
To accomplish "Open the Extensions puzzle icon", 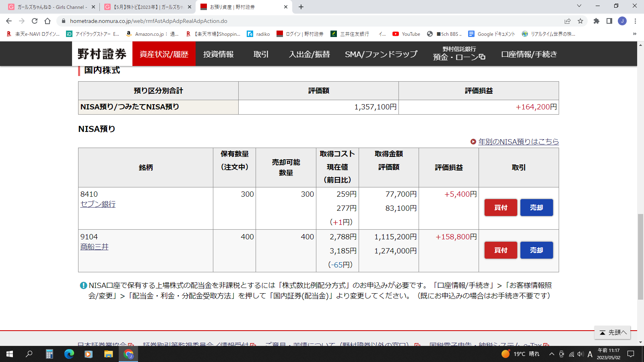I will click(597, 21).
